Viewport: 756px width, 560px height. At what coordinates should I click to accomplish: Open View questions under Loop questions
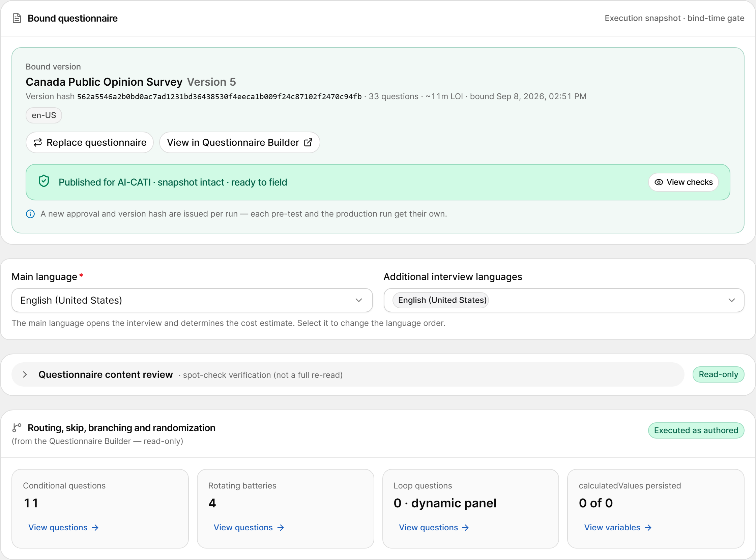pos(434,528)
